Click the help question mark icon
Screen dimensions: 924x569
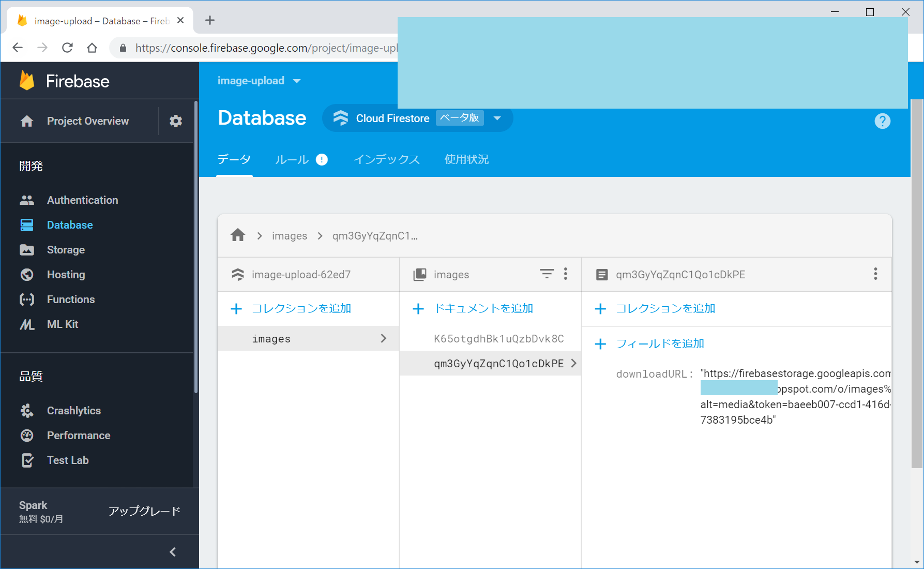coord(882,121)
